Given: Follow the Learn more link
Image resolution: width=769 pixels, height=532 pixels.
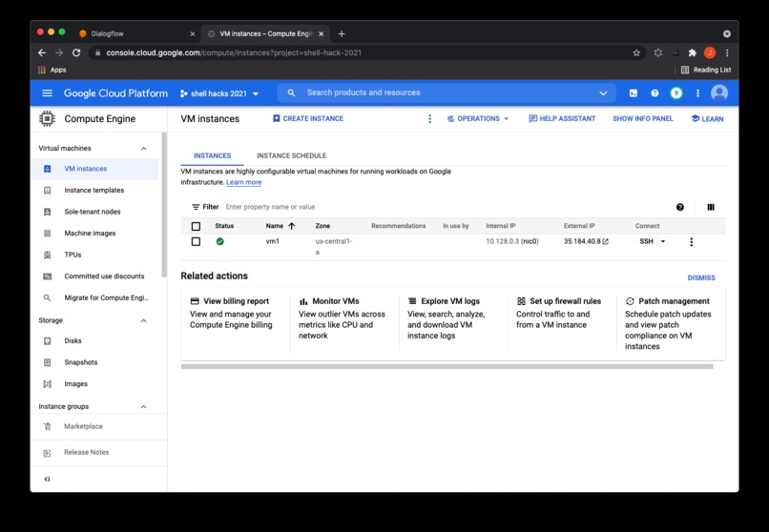Looking at the screenshot, I should pyautogui.click(x=243, y=182).
